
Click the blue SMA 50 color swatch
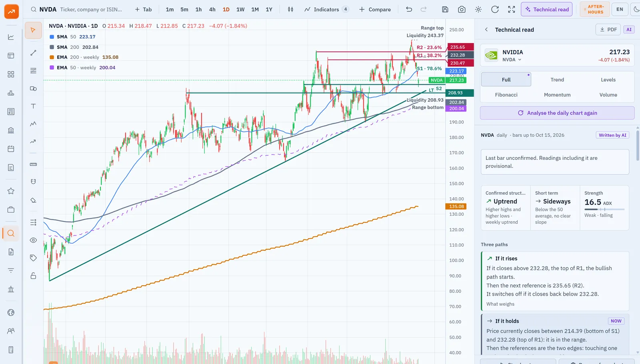click(x=52, y=37)
